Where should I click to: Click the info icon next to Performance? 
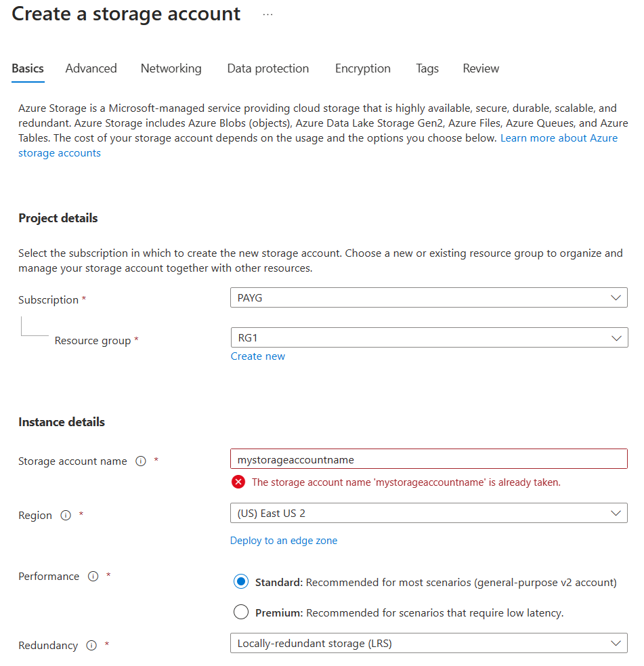(93, 576)
